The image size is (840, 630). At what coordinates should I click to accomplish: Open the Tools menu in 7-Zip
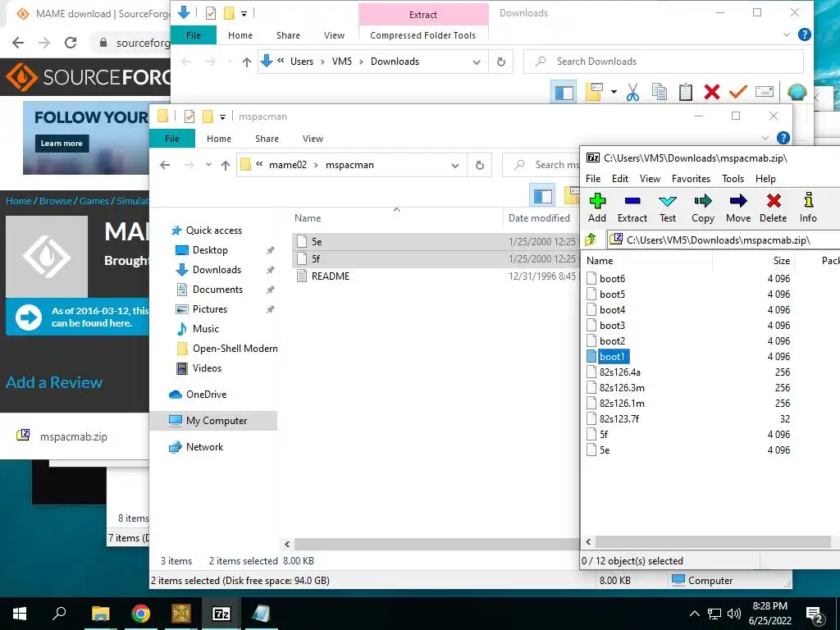733,178
